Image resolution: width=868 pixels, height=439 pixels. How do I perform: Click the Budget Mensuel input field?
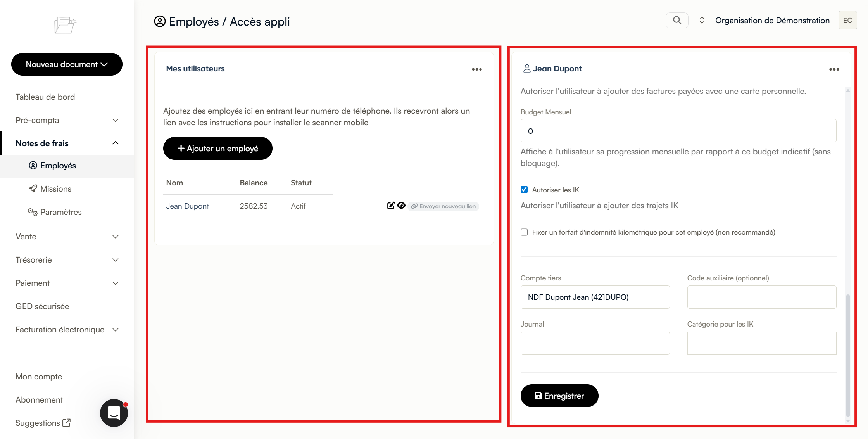pyautogui.click(x=678, y=131)
